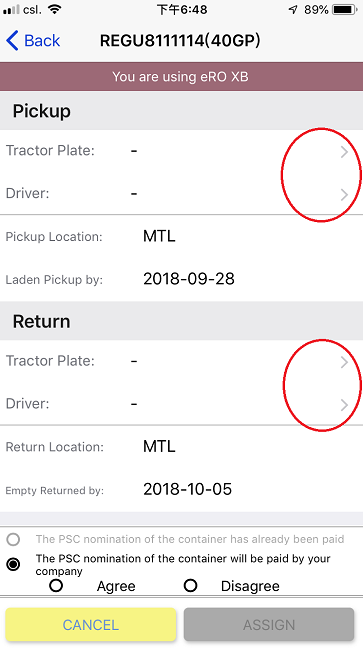Tap the Pickup Location MTL value
This screenshot has width=363, height=649.
[159, 236]
